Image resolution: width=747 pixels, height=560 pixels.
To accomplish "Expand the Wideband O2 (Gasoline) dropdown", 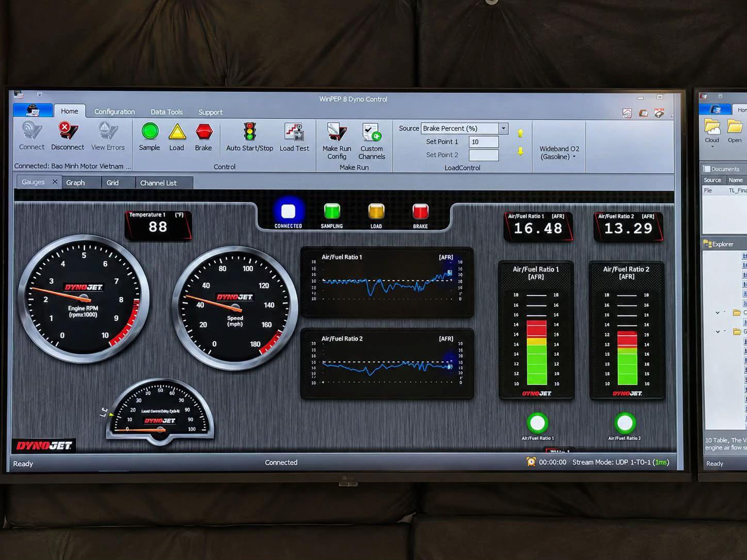I will (559, 153).
